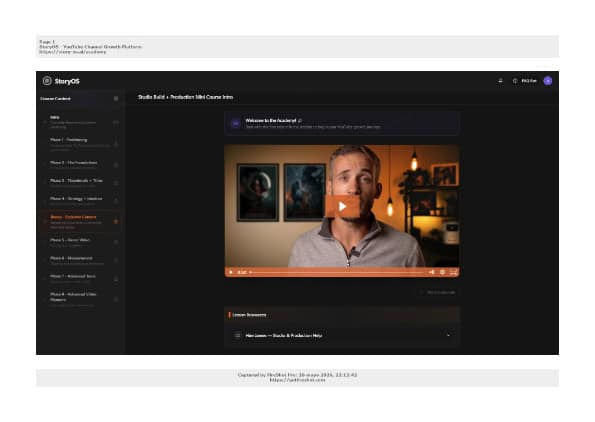Toggle the mark as complete checkbox below the video
This screenshot has width=595, height=422.
coord(421,292)
